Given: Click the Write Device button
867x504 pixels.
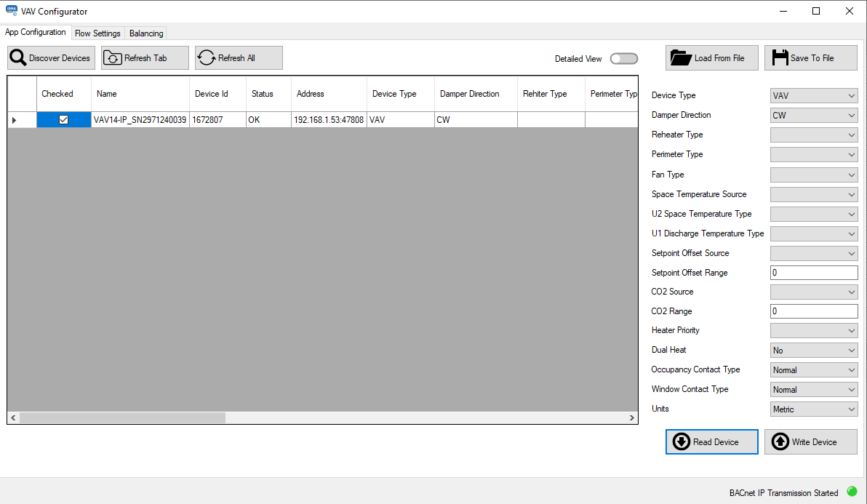Looking at the screenshot, I should pyautogui.click(x=810, y=441).
